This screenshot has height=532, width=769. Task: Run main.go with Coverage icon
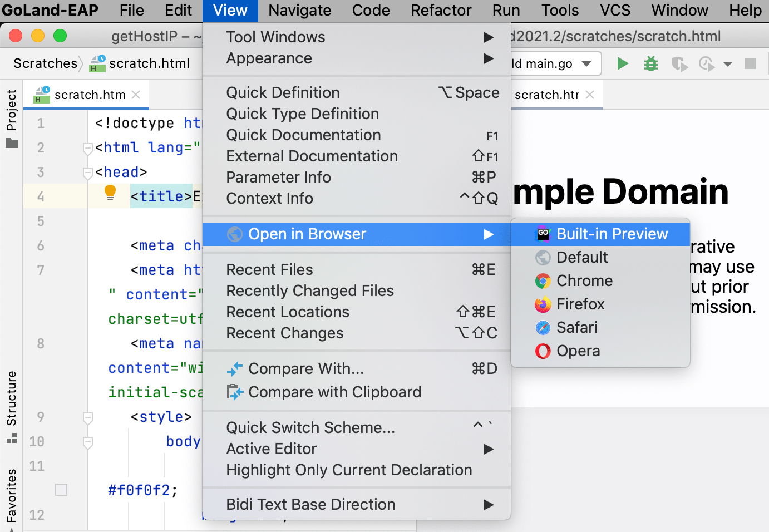pos(679,63)
